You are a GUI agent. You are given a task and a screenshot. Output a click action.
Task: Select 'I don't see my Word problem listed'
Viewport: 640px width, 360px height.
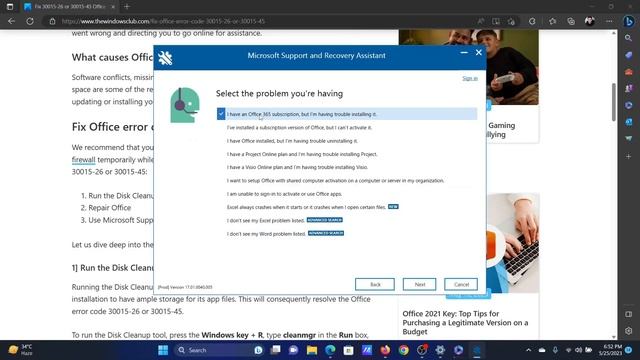(x=266, y=234)
